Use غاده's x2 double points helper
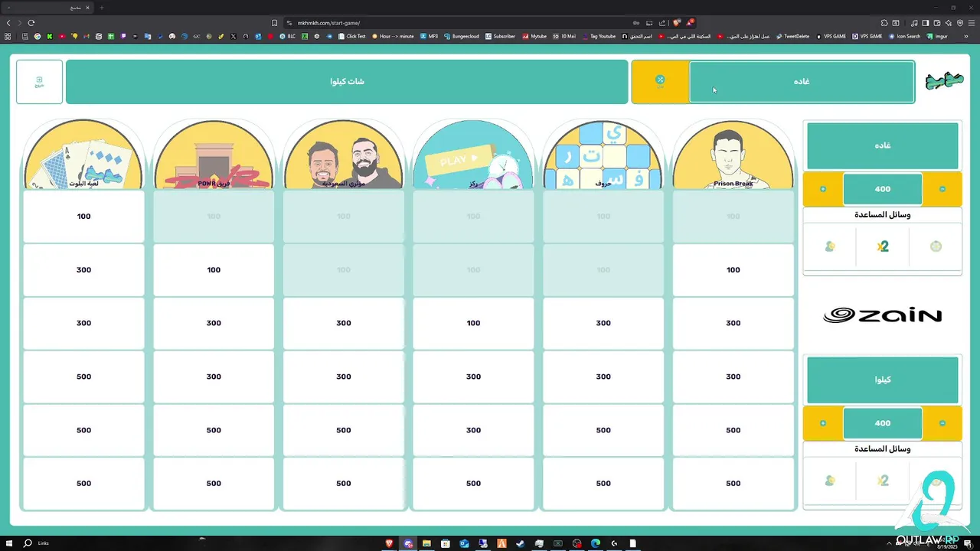980x551 pixels. click(x=883, y=246)
